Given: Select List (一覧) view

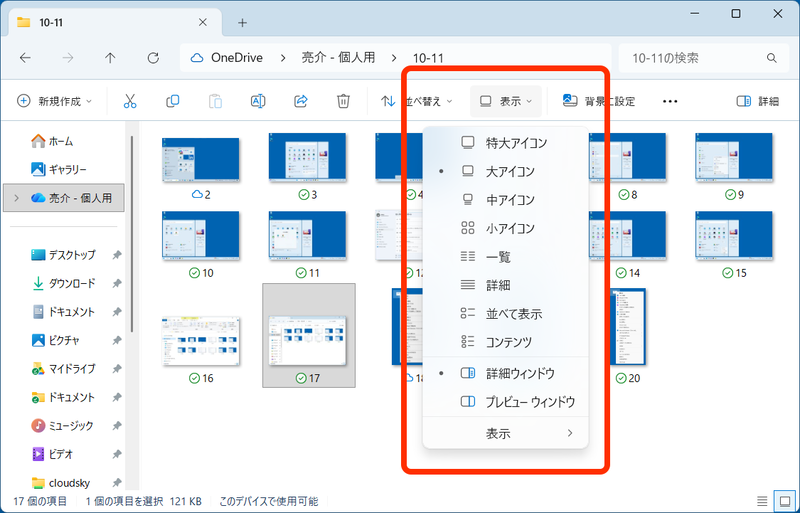Looking at the screenshot, I should click(506, 257).
